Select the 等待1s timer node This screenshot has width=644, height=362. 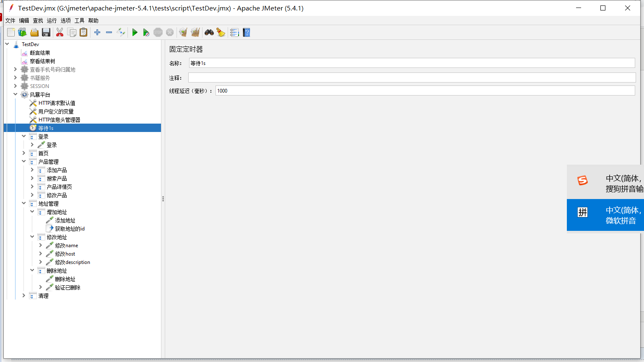pos(46,128)
